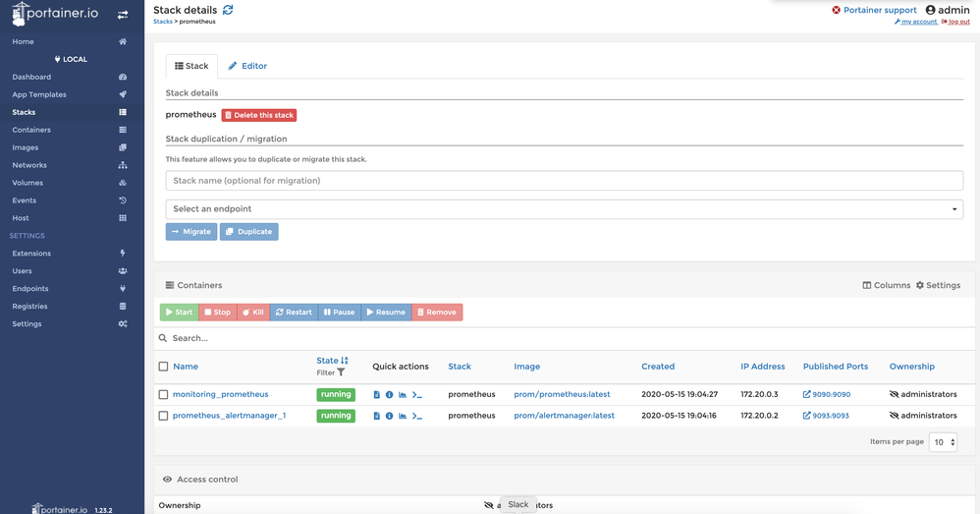This screenshot has width=980, height=514.
Task: Switch to the Editor tab
Action: tap(247, 66)
